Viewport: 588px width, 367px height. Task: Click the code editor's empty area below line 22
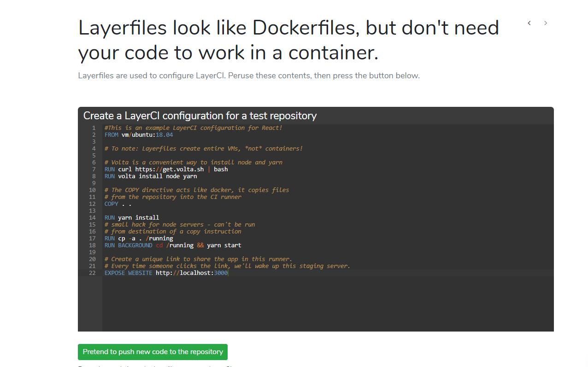pos(328,304)
